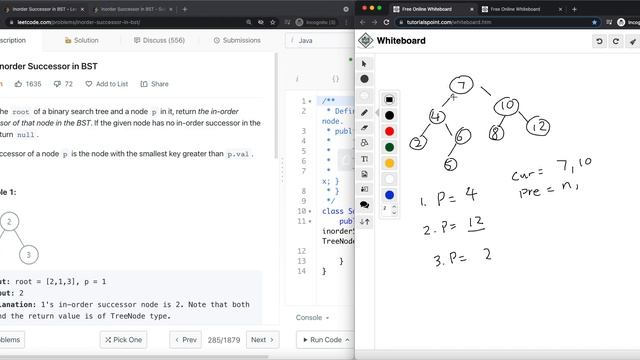Image resolution: width=640 pixels, height=360 pixels.
Task: Close first Free Online Whiteboard tab
Action: (472, 9)
